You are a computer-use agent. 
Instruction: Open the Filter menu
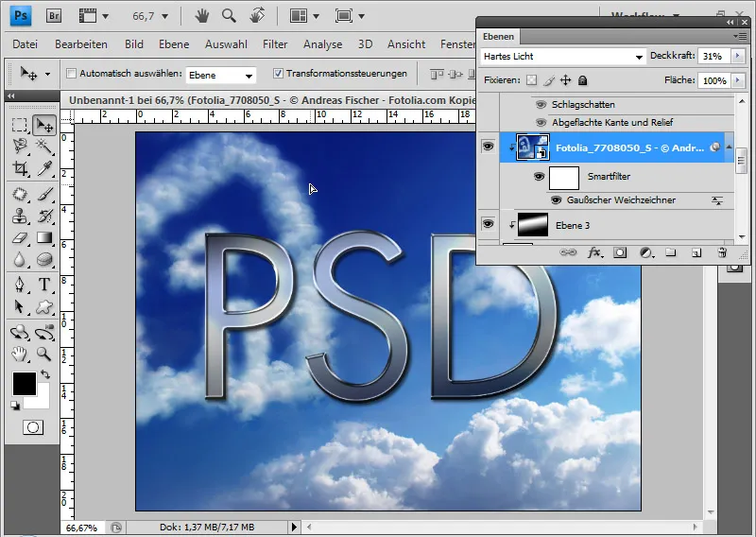pos(275,44)
